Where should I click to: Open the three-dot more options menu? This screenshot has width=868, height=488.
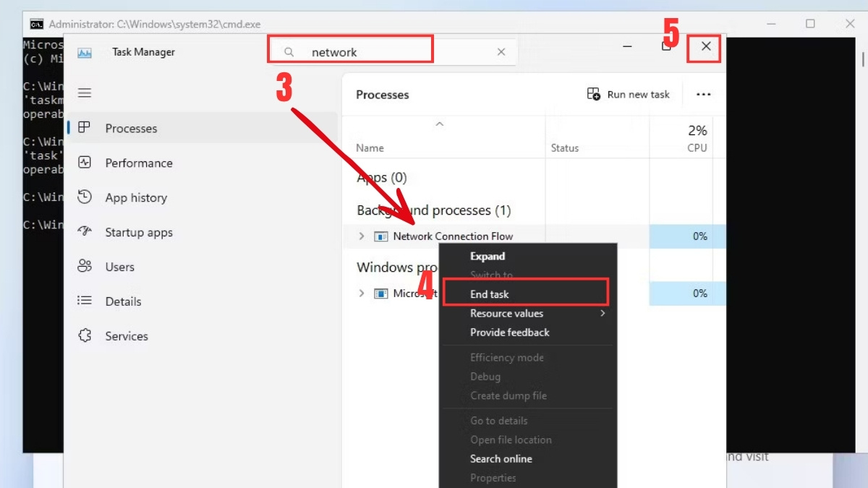pos(703,94)
